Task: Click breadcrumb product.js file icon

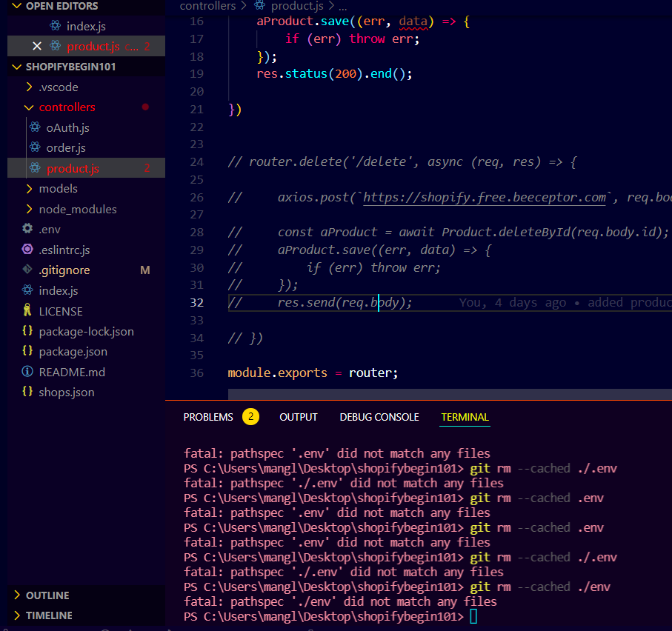Action: point(260,6)
